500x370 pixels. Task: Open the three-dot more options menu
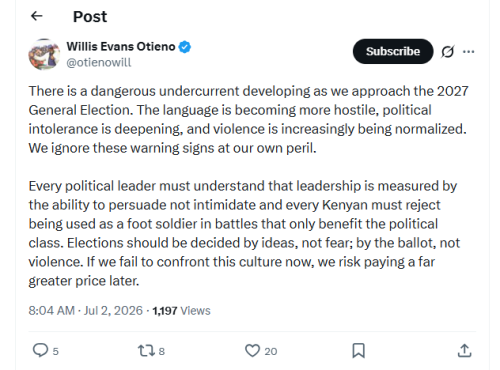pyautogui.click(x=469, y=52)
